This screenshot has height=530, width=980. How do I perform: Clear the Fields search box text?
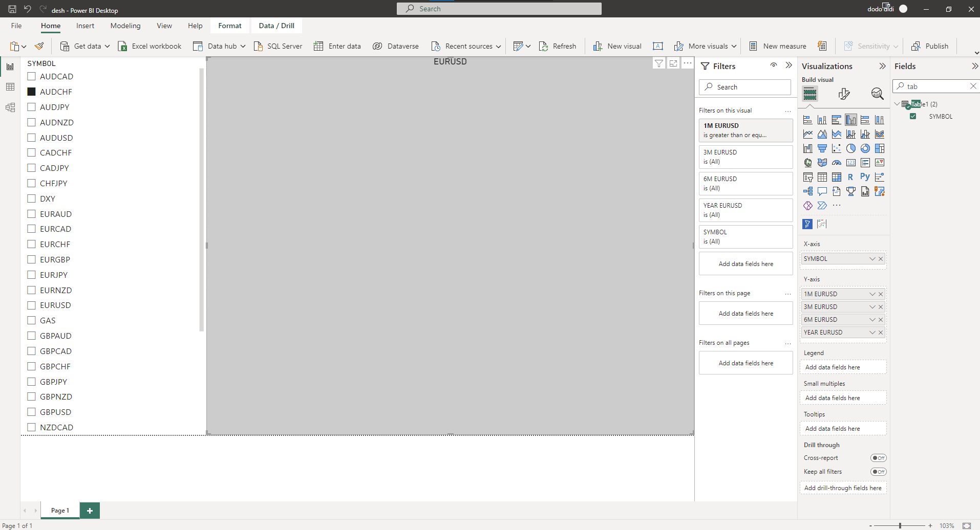(x=973, y=86)
